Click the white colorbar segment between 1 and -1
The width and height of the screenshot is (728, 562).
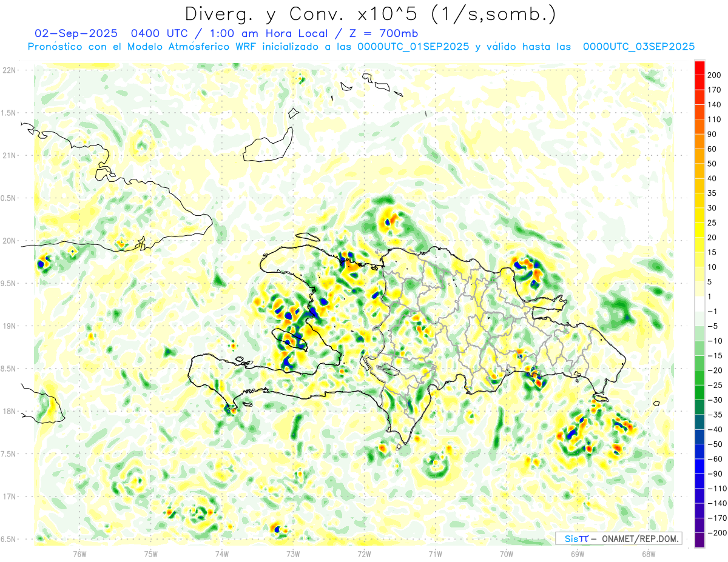click(x=699, y=304)
